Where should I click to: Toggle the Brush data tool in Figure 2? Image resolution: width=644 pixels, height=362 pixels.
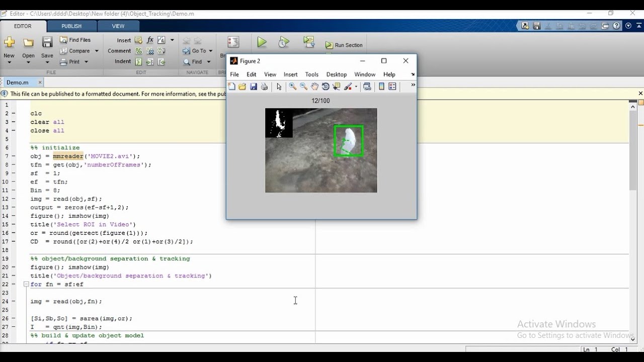348,86
